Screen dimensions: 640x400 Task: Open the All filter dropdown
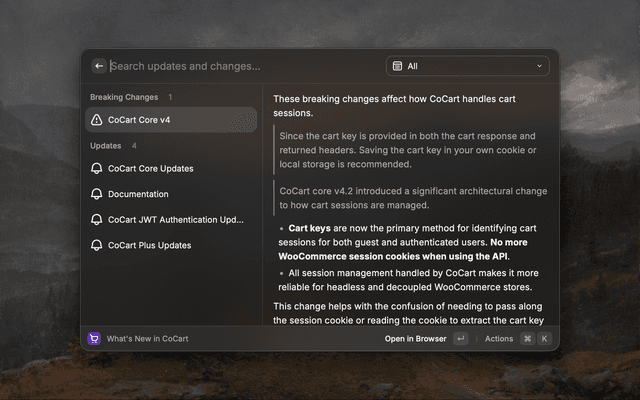coord(468,66)
